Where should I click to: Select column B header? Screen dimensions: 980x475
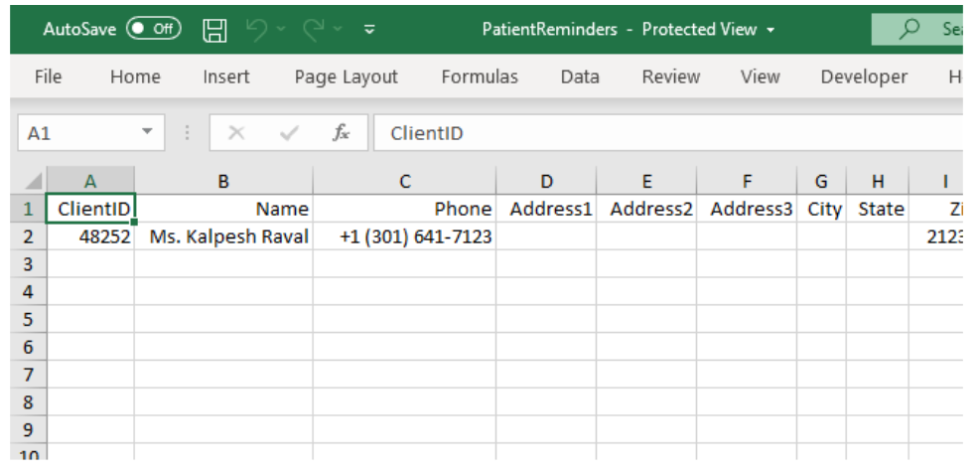[x=223, y=182]
